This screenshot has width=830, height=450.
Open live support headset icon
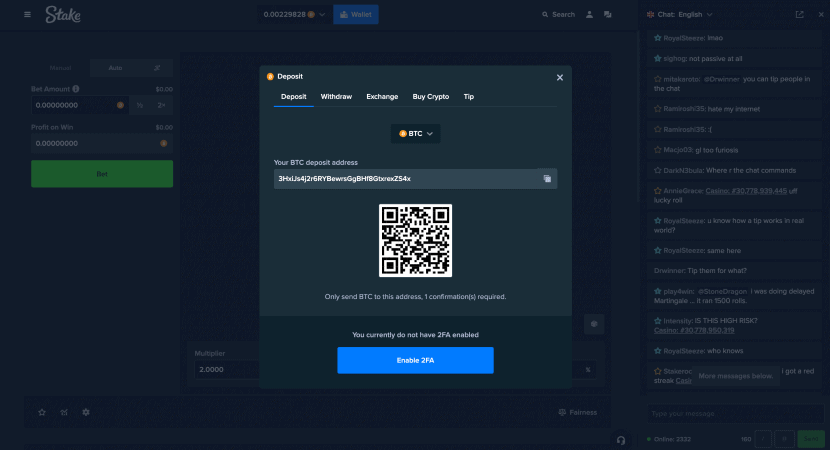[621, 439]
